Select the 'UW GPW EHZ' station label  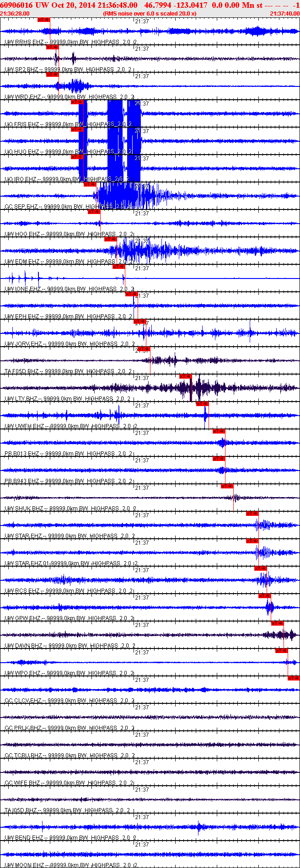[x=23, y=618]
